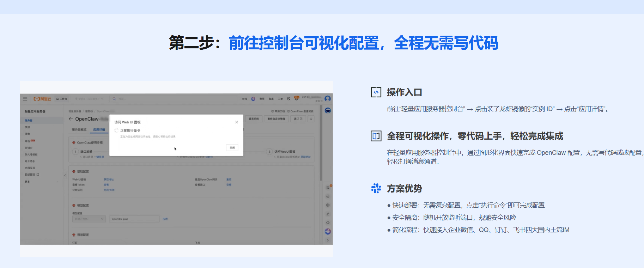Click the 一键放通 link under 端口放通

99,157
